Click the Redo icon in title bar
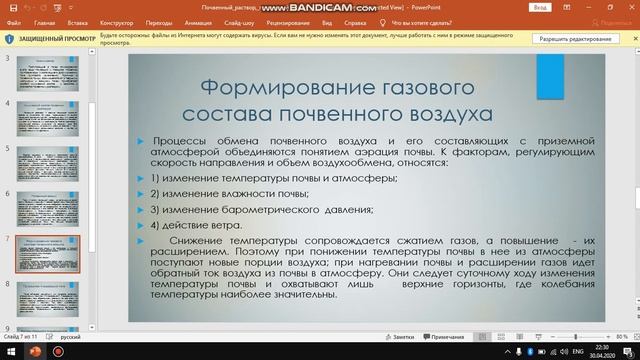 (x=43, y=8)
